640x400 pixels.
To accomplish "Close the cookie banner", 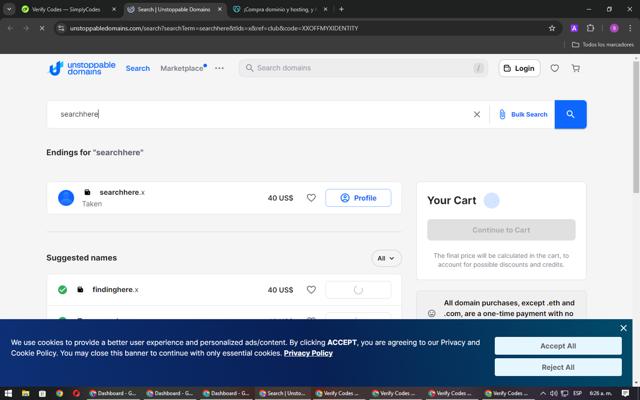I will (x=623, y=328).
